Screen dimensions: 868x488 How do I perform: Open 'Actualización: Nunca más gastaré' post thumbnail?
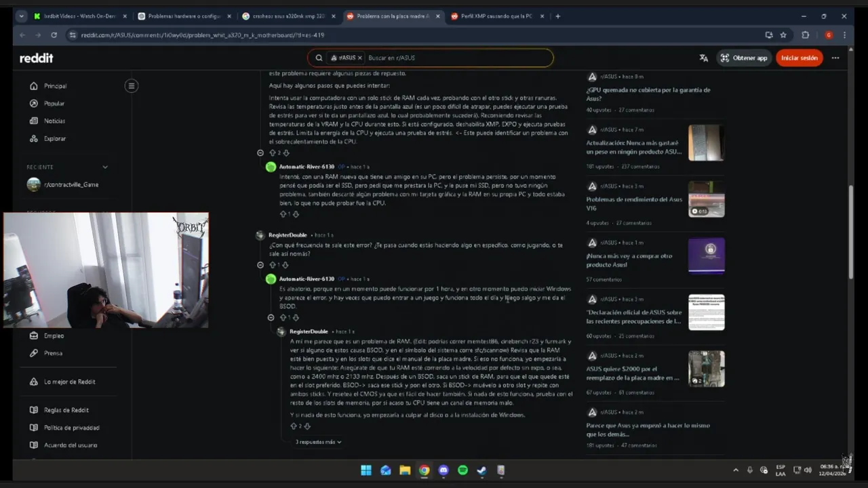click(x=706, y=142)
